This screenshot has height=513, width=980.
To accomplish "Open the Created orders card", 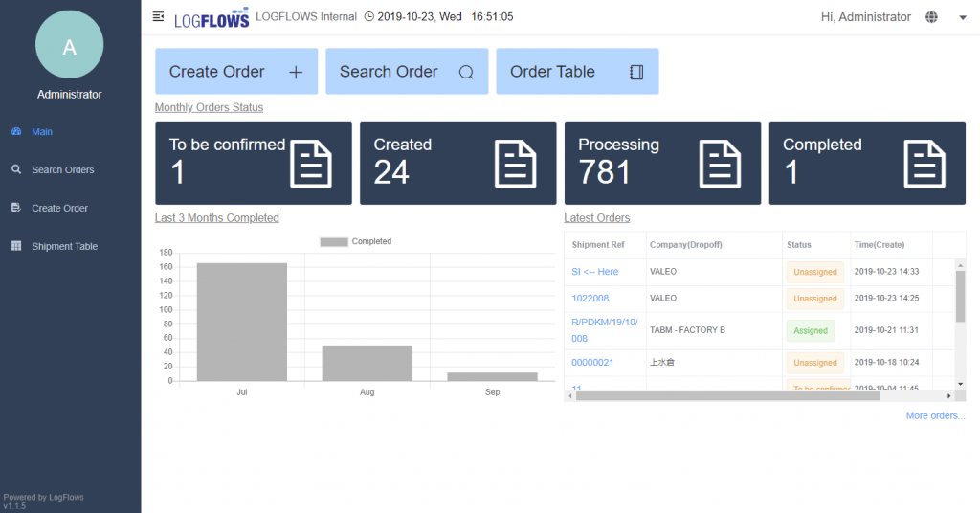I will (458, 163).
